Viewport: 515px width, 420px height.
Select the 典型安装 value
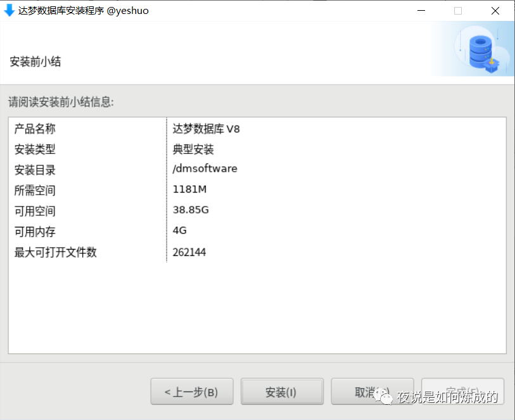pyautogui.click(x=193, y=150)
